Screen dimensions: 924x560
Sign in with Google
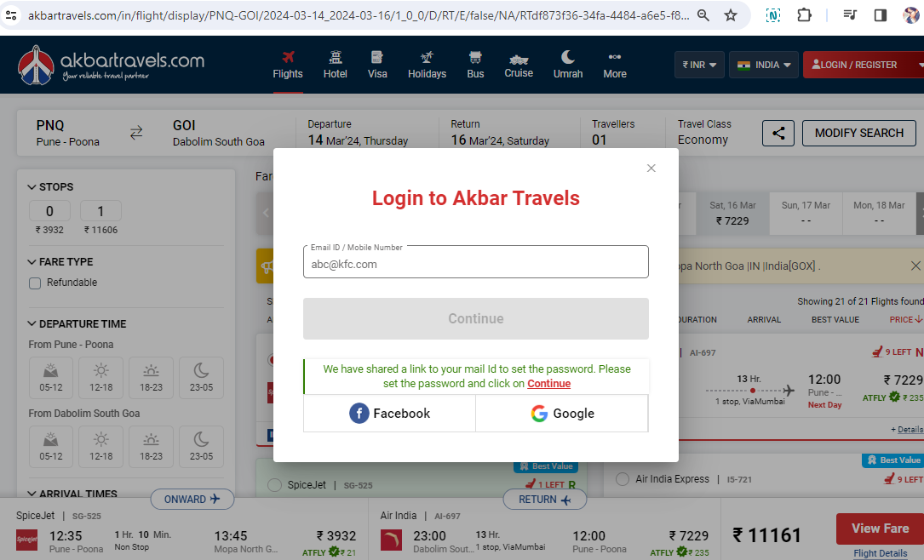pos(562,414)
